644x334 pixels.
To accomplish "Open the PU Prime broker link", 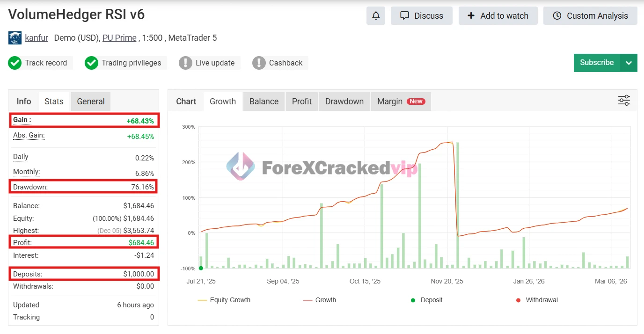I will click(x=119, y=38).
